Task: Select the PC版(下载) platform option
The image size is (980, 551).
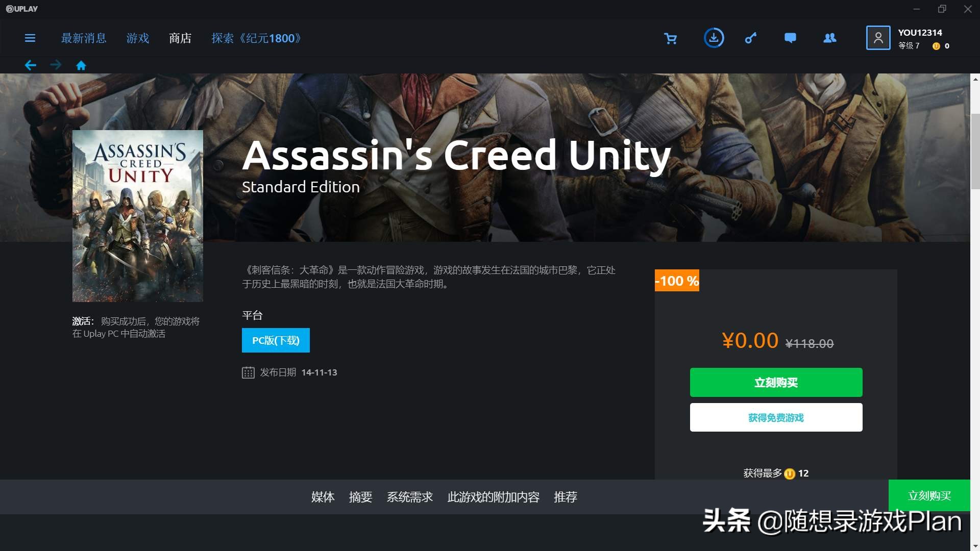Action: (276, 340)
